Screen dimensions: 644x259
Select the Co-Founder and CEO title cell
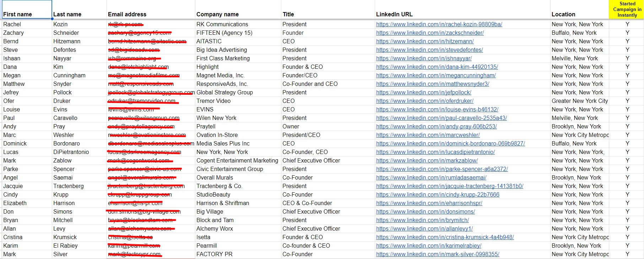tap(310, 84)
